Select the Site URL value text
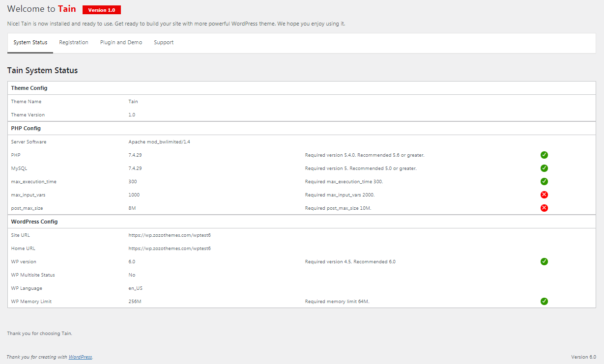Image resolution: width=604 pixels, height=364 pixels. pos(170,235)
